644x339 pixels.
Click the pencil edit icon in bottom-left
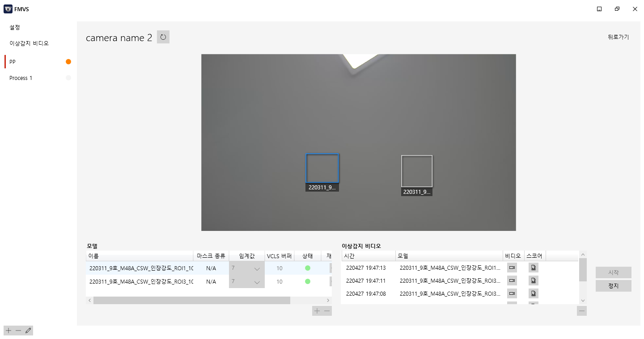(x=28, y=331)
